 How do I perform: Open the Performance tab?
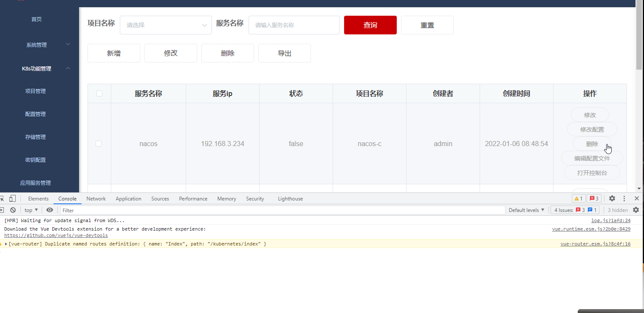coord(193,198)
